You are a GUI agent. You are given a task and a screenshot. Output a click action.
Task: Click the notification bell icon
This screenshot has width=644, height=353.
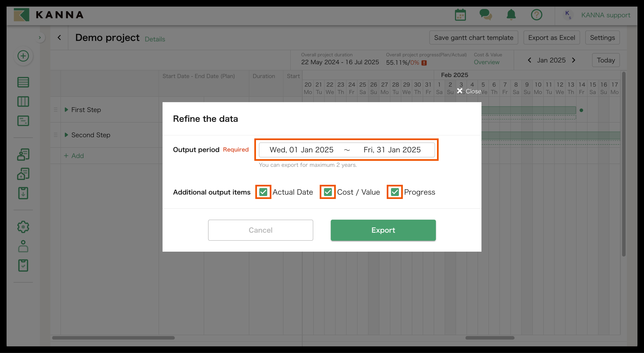tap(511, 15)
